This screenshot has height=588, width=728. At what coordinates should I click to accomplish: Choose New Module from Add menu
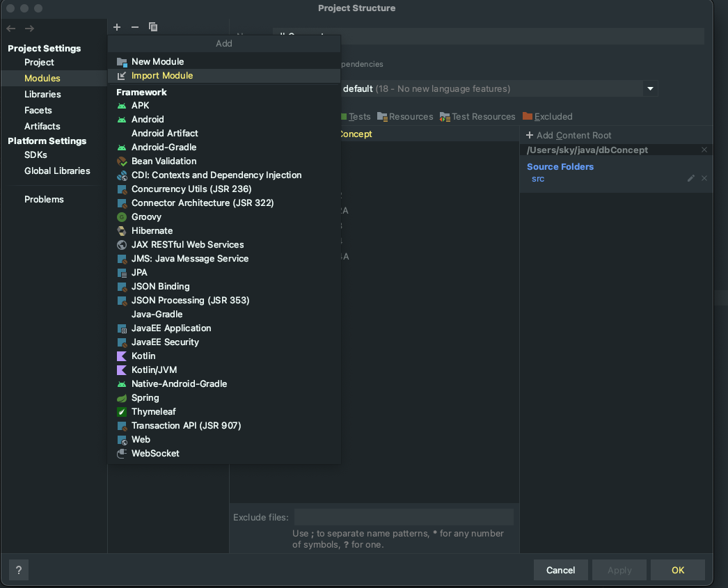click(224, 61)
